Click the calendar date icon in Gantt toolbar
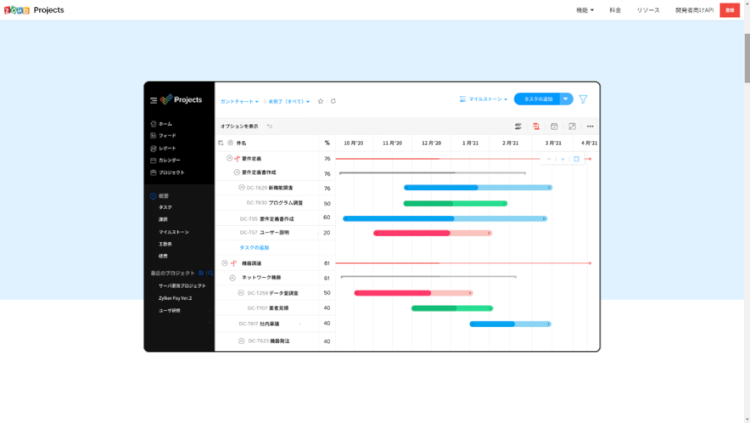Viewport: 750px width, 423px height. coord(554,126)
